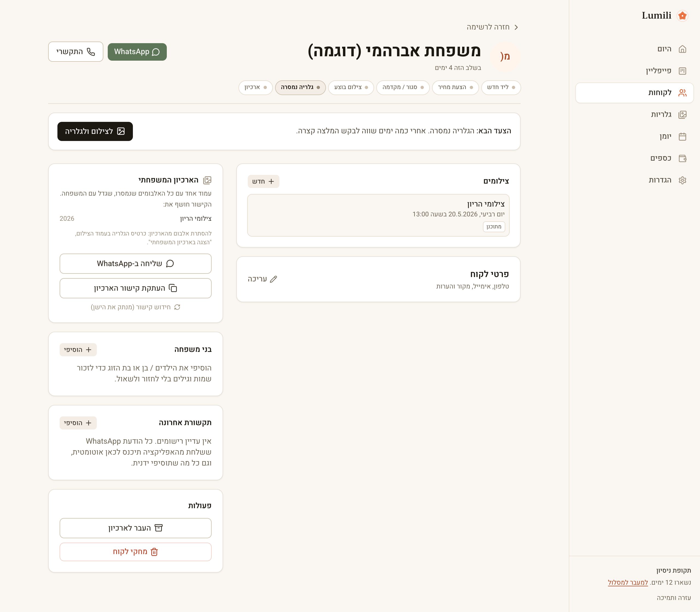Click the pencil עריכה edit icon

click(273, 279)
